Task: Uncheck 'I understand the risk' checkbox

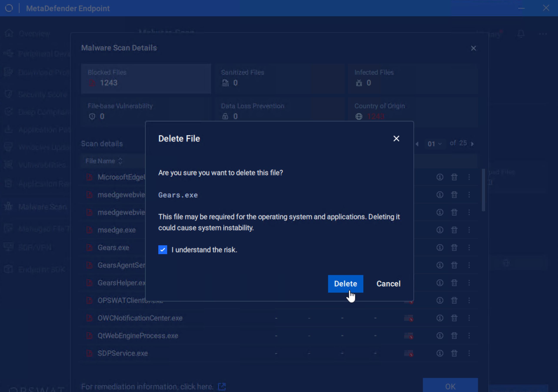Action: click(x=163, y=250)
